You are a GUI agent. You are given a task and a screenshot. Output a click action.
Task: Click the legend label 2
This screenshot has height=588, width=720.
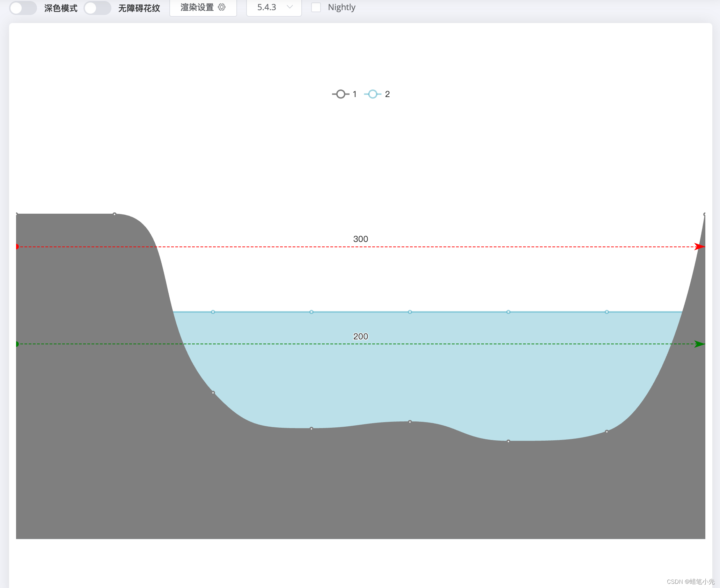(x=387, y=94)
